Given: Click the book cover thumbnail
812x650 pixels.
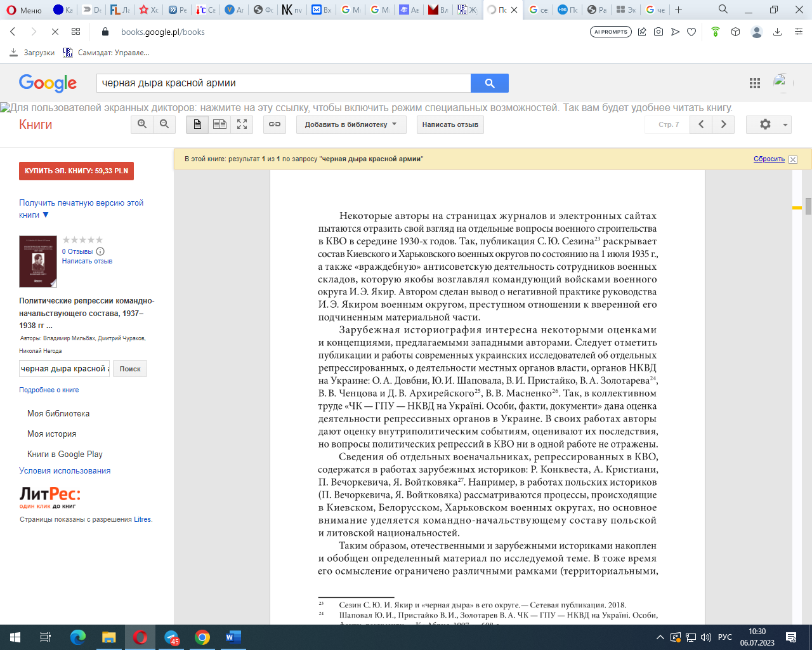Looking at the screenshot, I should (38, 262).
